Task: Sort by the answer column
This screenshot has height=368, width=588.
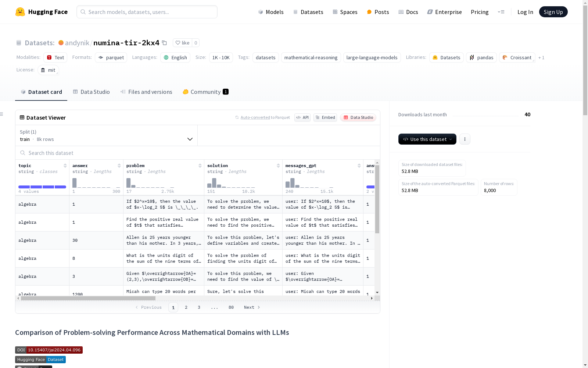Action: 119,166
